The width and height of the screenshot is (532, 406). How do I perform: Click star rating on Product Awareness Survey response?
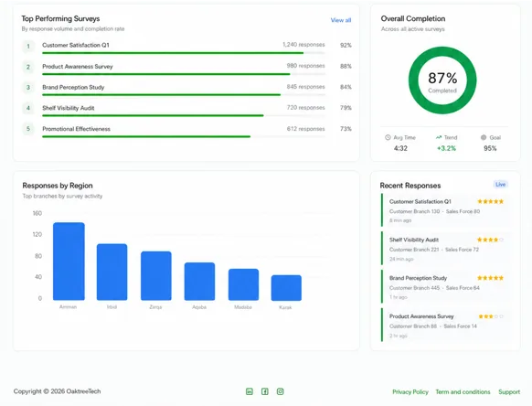pyautogui.click(x=491, y=316)
